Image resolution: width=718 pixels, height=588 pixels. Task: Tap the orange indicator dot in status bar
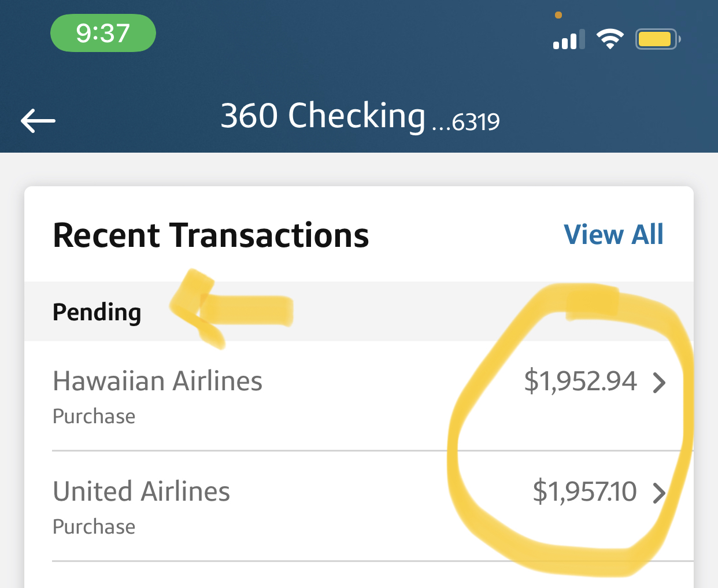(558, 15)
